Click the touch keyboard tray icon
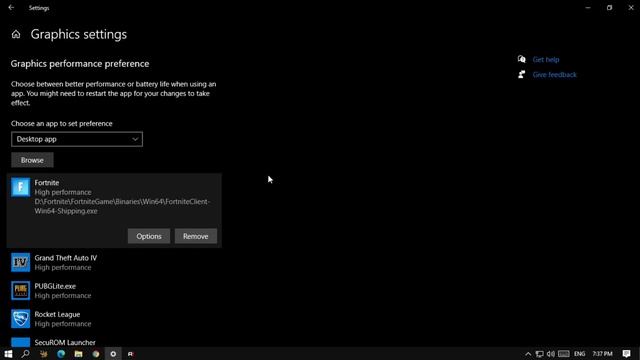 564,354
